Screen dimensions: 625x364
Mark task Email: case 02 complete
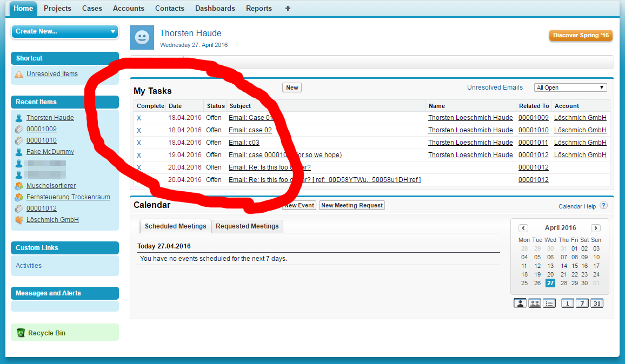[139, 130]
